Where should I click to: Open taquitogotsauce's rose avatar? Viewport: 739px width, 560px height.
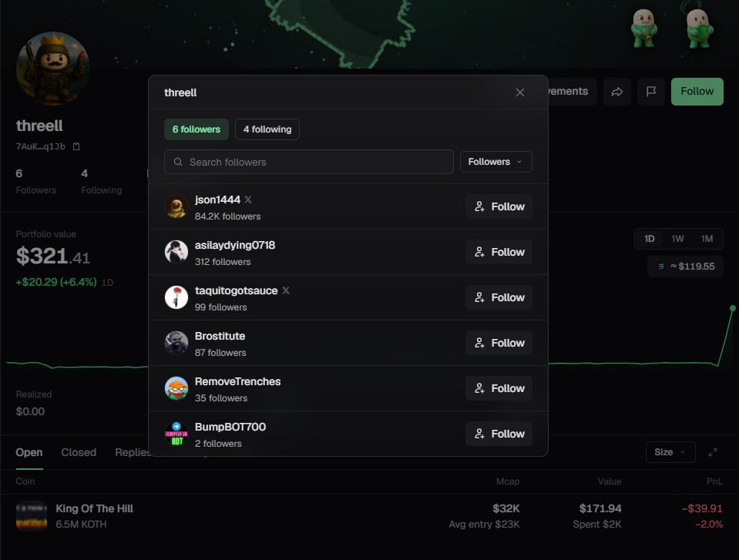[x=176, y=297]
